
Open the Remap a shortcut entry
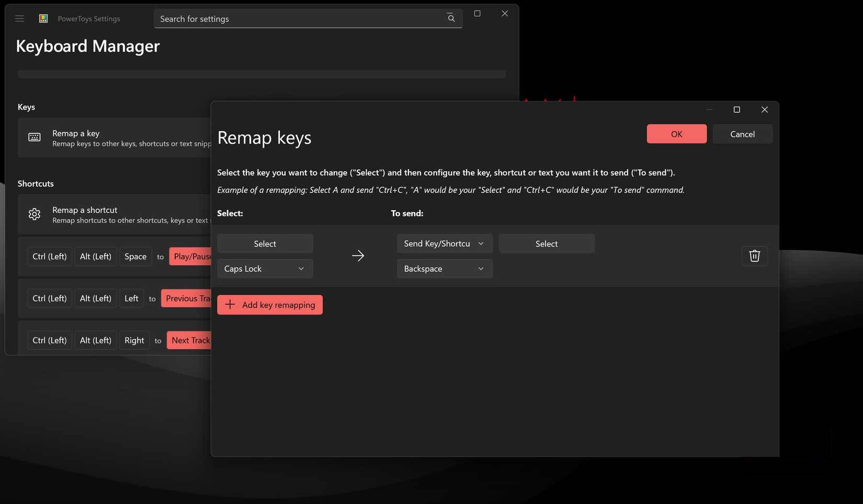click(105, 214)
